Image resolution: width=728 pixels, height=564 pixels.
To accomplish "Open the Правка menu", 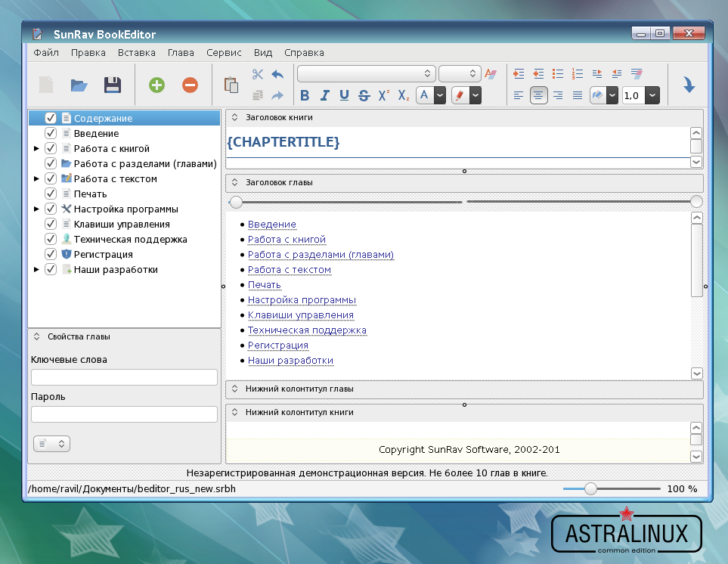I will (88, 53).
